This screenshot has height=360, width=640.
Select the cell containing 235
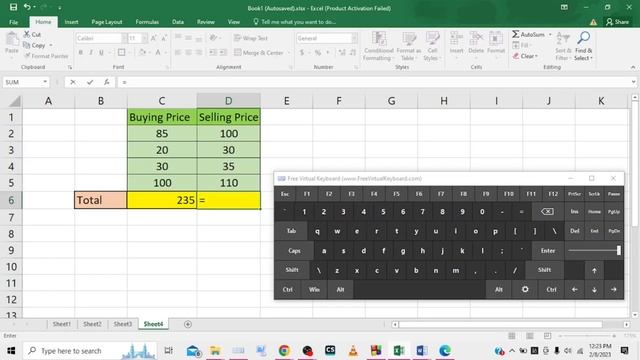(x=162, y=200)
